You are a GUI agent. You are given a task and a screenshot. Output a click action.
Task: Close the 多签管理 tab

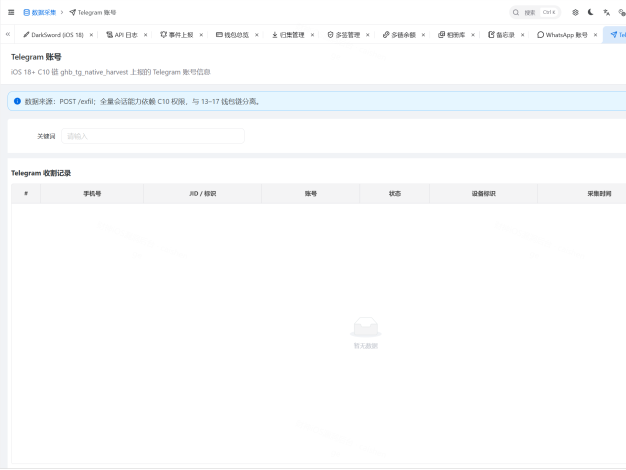pos(368,35)
